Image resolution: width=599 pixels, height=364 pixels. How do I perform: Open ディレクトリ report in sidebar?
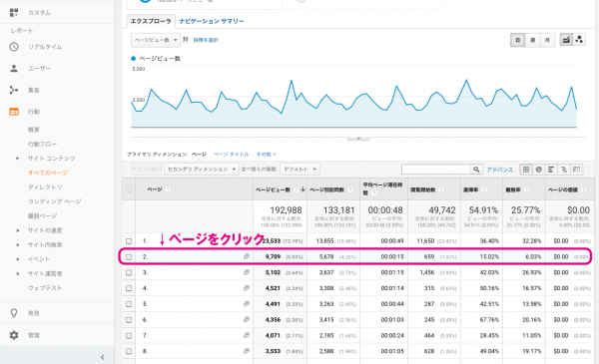click(45, 186)
